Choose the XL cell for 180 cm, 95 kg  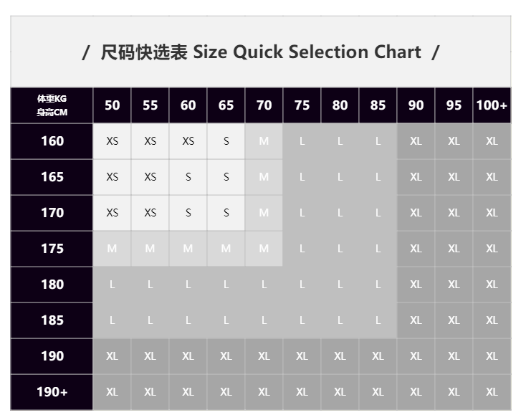454,285
